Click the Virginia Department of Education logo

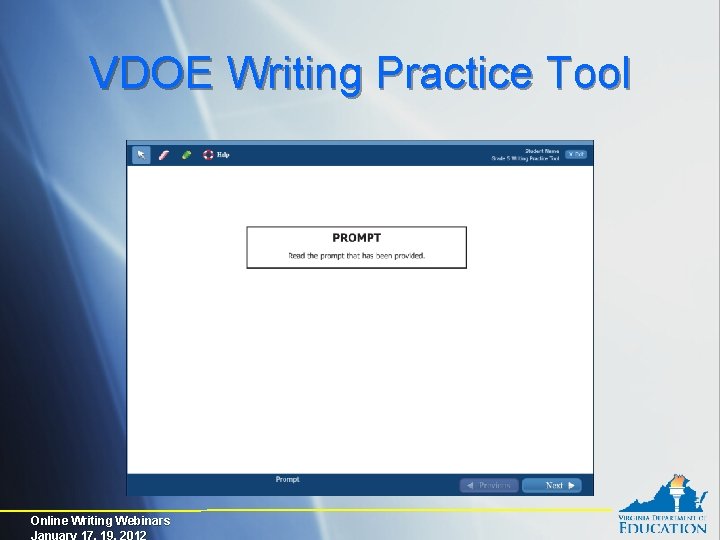pyautogui.click(x=662, y=504)
